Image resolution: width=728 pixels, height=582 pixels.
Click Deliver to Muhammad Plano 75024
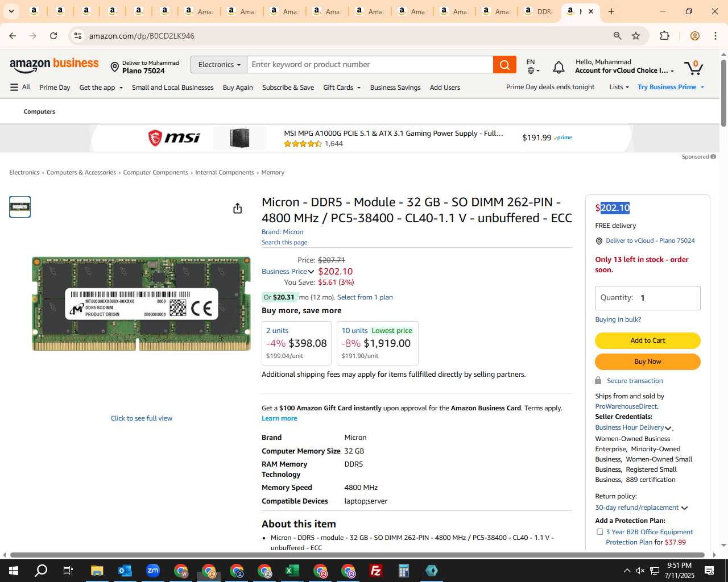click(144, 67)
